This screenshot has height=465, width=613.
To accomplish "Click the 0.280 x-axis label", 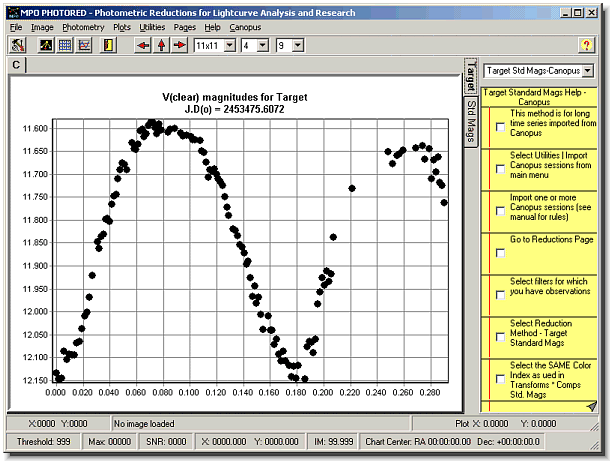I will tap(430, 392).
